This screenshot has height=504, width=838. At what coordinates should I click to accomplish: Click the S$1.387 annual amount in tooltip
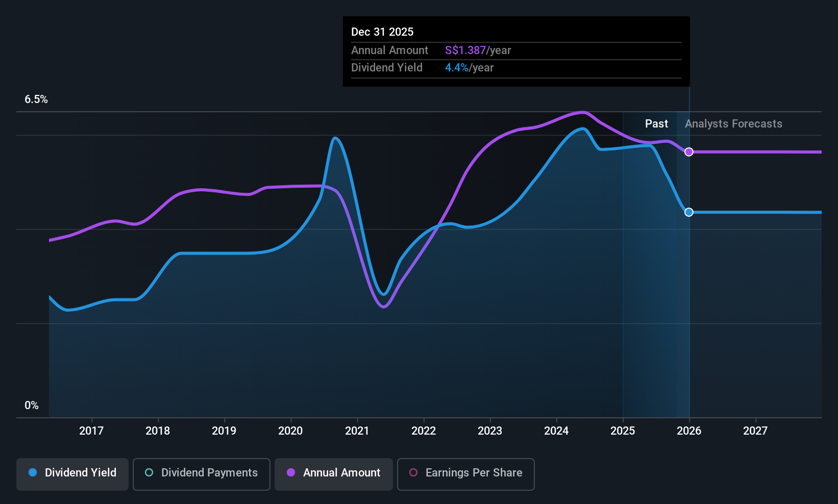point(465,50)
